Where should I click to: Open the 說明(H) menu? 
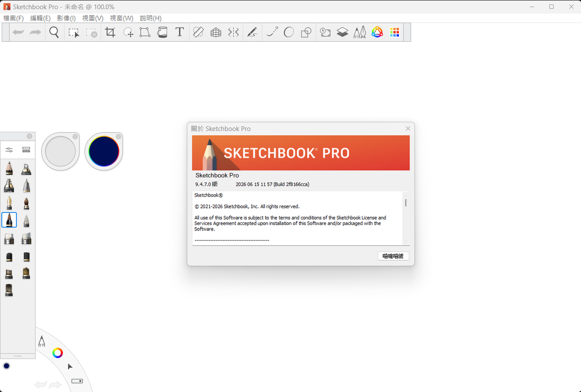(150, 18)
